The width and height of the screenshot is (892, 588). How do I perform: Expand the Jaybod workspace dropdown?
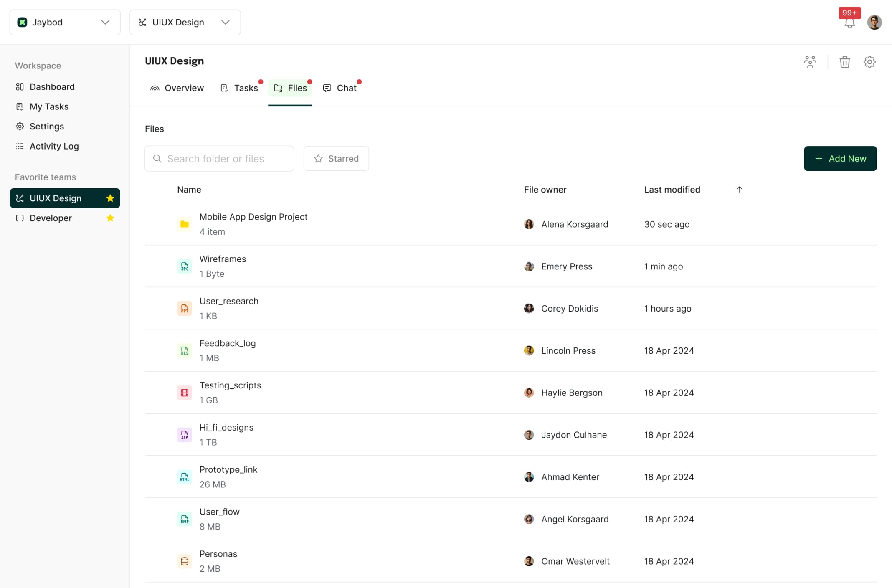(105, 22)
